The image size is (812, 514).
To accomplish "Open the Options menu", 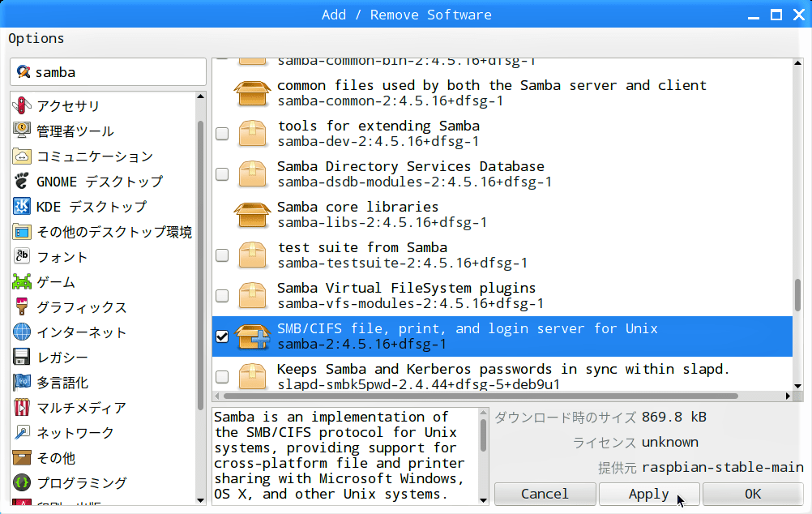I will point(36,39).
